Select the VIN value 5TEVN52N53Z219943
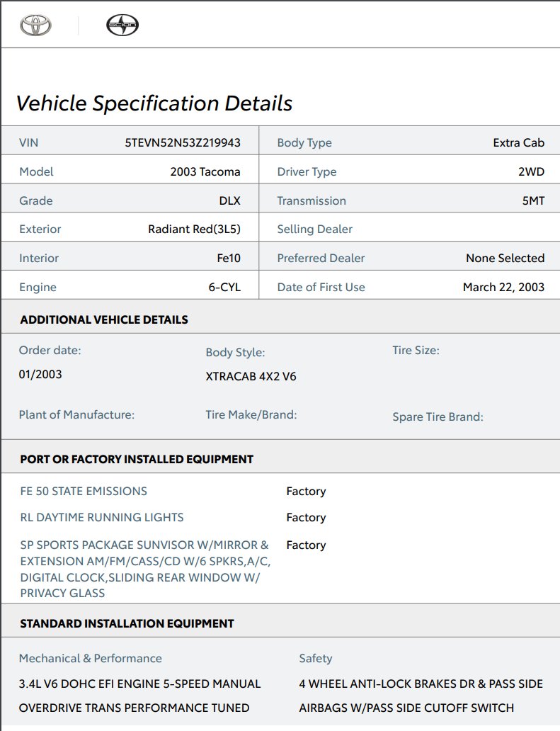Screen dimensions: 560x731 tap(183, 142)
